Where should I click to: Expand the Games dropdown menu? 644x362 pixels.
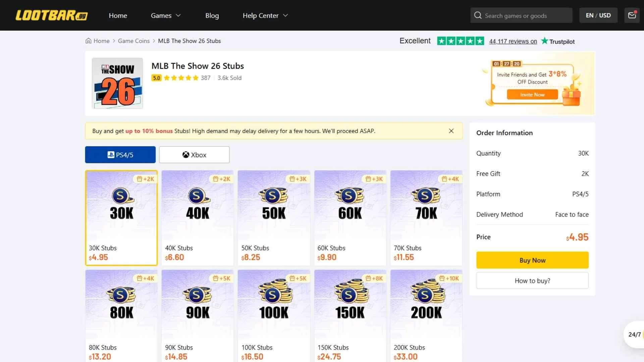tap(166, 15)
